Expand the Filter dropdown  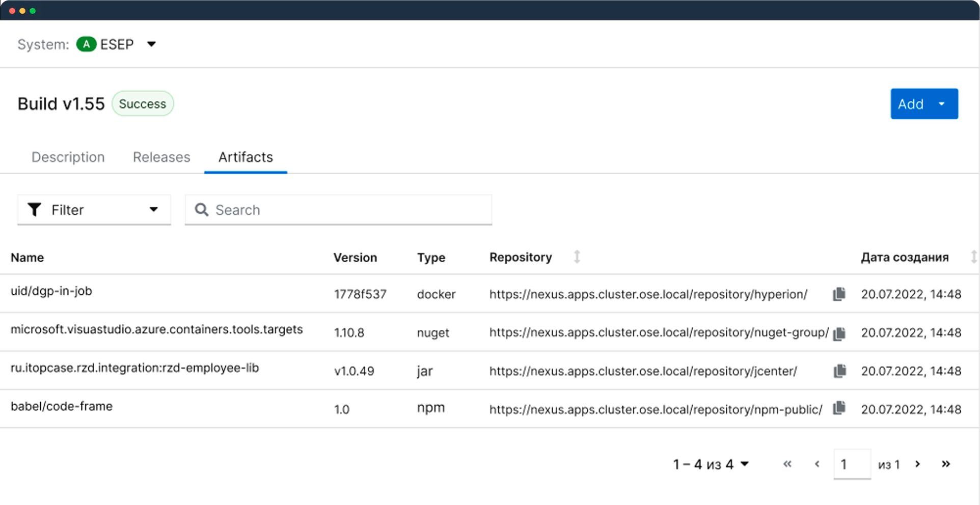[153, 210]
